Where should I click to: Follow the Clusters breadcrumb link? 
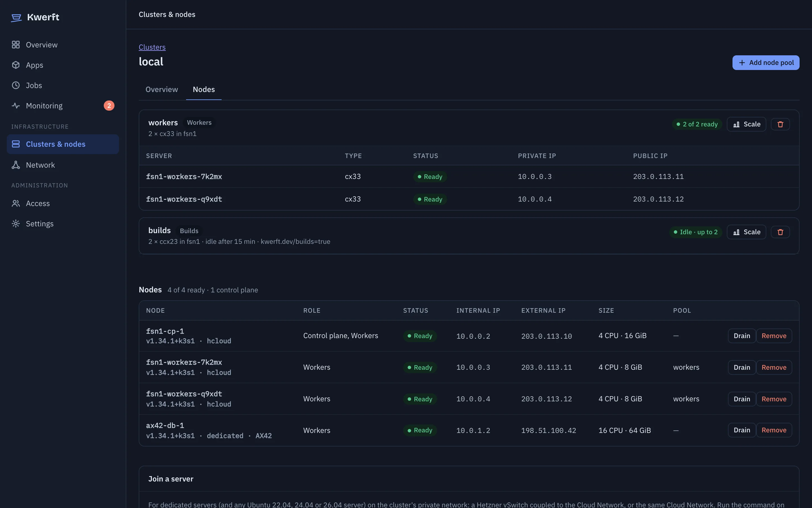click(152, 47)
